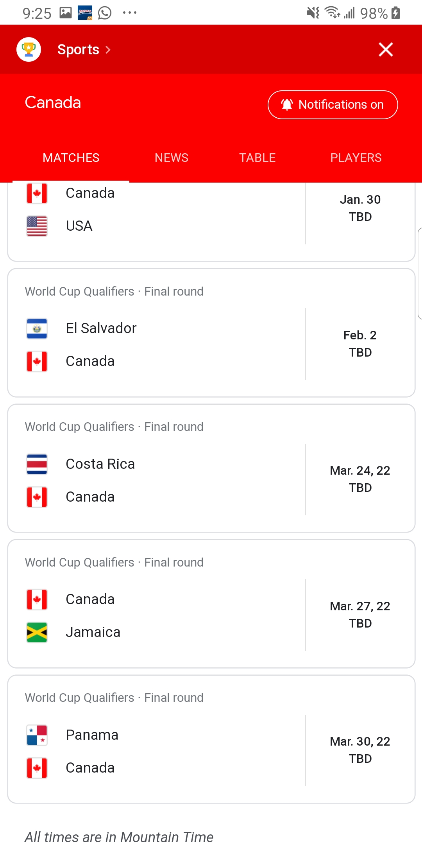422x868 pixels.
Task: Tap the bell icon in notifications button
Action: pyautogui.click(x=287, y=105)
